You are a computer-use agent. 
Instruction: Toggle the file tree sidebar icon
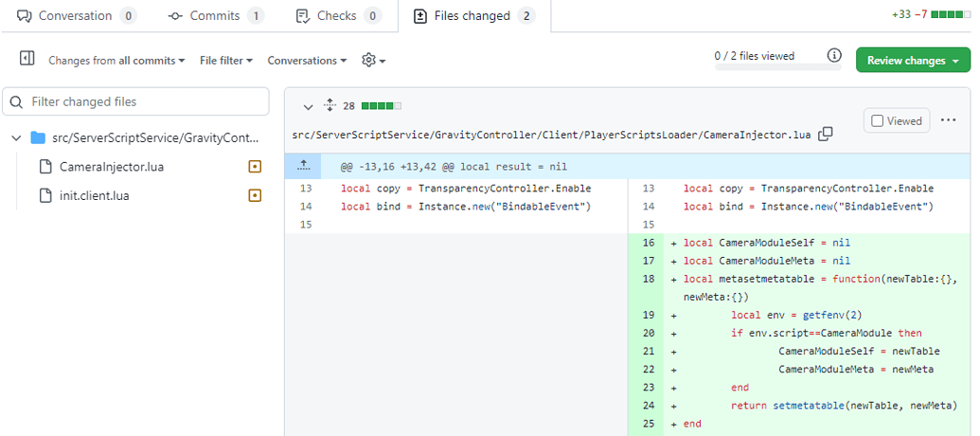tap(27, 60)
